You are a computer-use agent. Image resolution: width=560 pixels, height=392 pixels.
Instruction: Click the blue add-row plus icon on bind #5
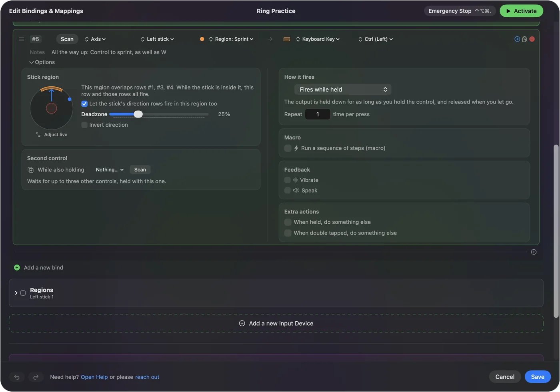[x=517, y=39]
